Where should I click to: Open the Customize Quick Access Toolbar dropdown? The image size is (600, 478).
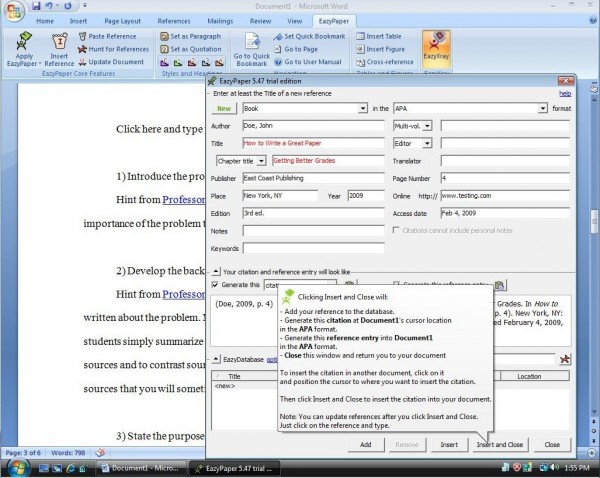click(x=85, y=6)
